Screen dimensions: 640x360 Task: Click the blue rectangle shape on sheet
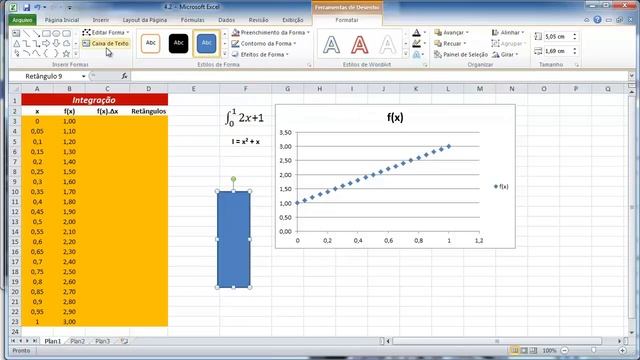[x=233, y=239]
